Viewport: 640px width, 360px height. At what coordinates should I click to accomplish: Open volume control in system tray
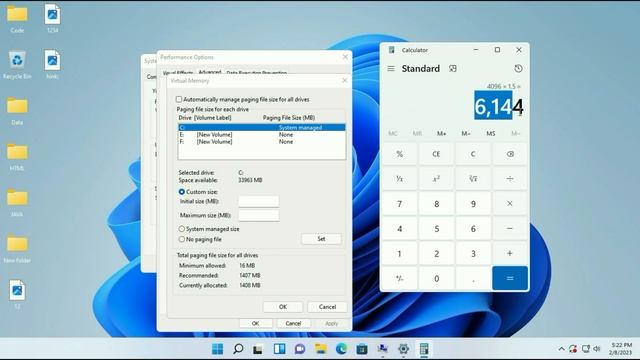[x=597, y=349]
